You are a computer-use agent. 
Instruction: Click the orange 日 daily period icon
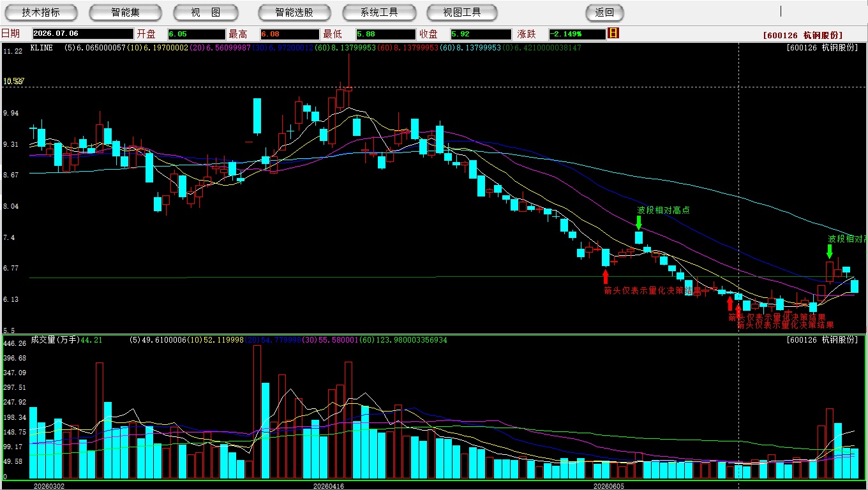pyautogui.click(x=613, y=33)
